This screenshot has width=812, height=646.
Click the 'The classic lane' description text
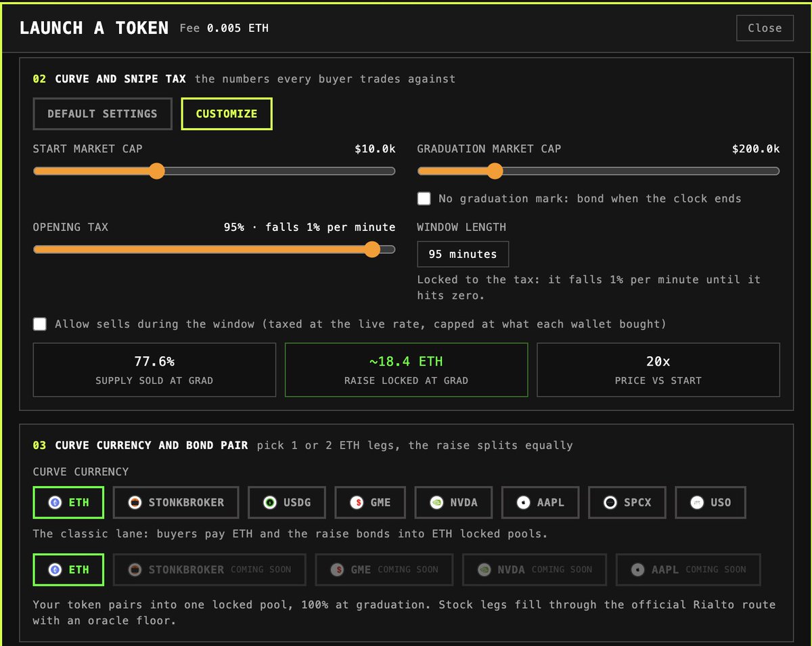(x=290, y=534)
